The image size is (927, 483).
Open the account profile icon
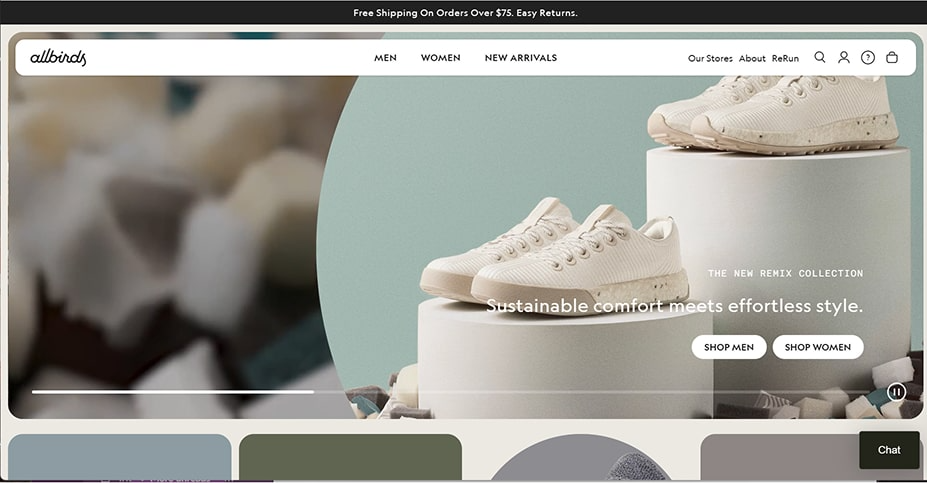tap(844, 57)
